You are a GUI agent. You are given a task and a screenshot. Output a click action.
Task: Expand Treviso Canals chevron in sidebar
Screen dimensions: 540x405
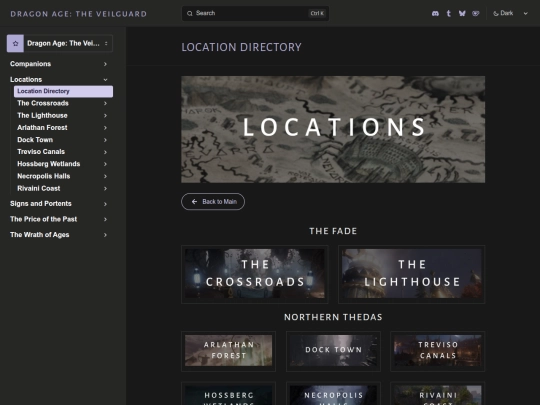105,152
